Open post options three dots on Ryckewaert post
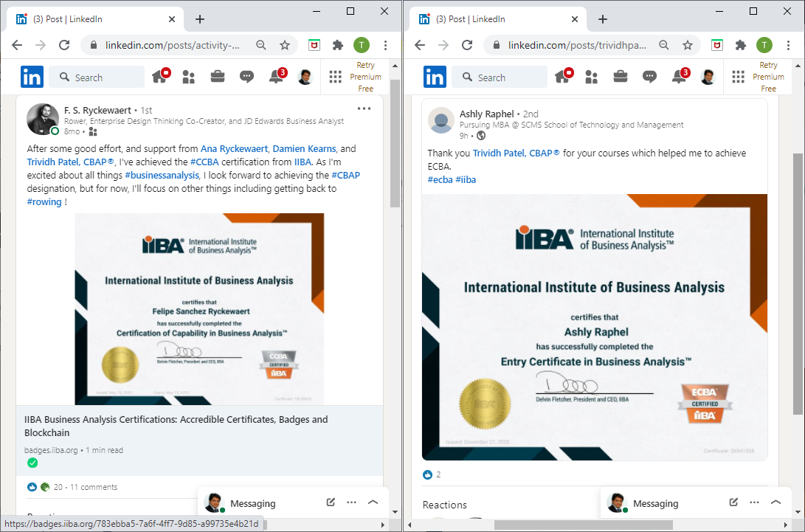Image resolution: width=805 pixels, height=532 pixels. click(x=364, y=108)
